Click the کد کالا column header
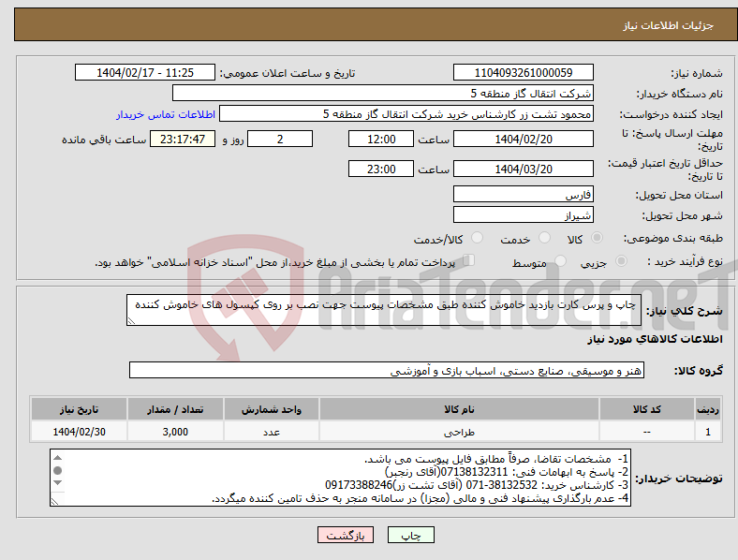The image size is (738, 560). tap(647, 409)
